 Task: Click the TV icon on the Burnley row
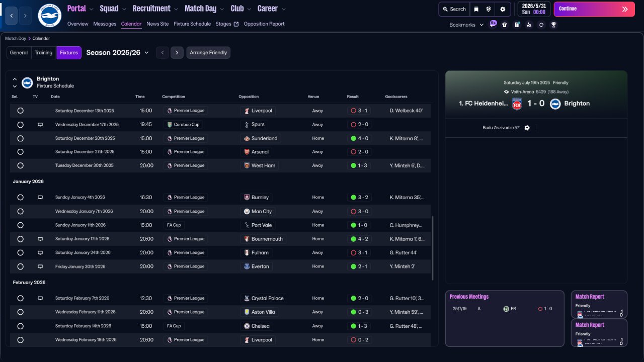tap(40, 198)
